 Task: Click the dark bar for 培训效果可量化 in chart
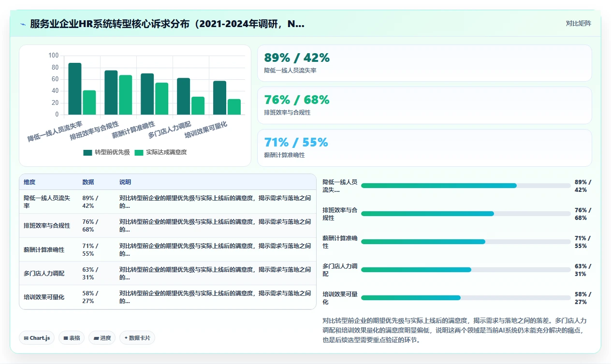click(220, 98)
